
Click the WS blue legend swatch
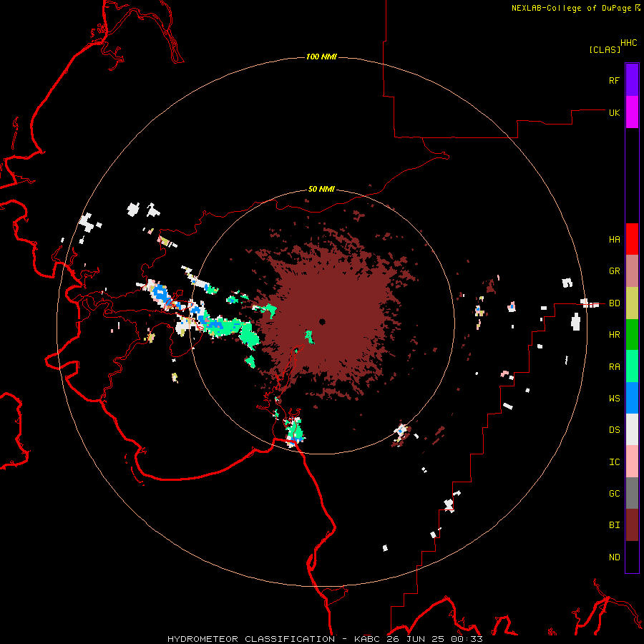[x=632, y=398]
